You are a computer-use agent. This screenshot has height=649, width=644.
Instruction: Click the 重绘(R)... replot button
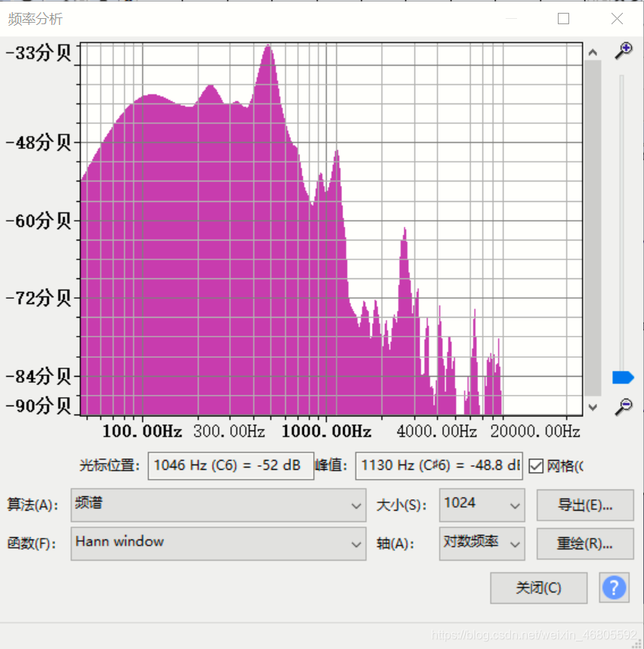point(585,543)
